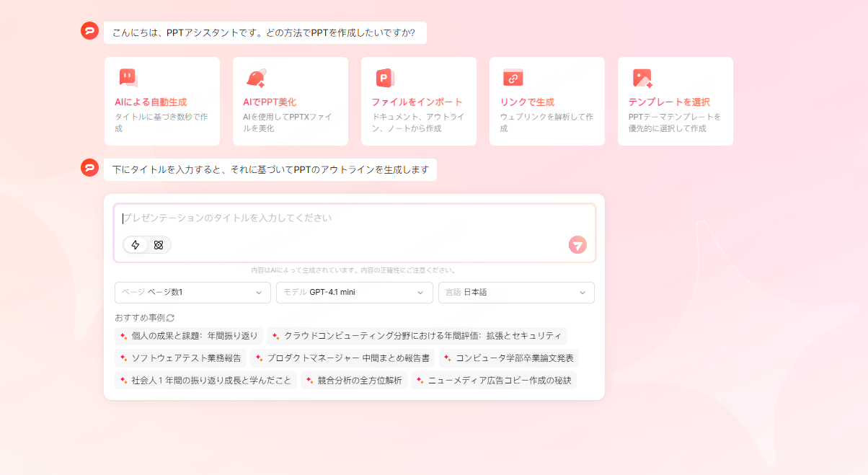Viewport: 868px width, 475px height.
Task: Open AIでPPT美化 via its magic brush icon
Action: [256, 76]
